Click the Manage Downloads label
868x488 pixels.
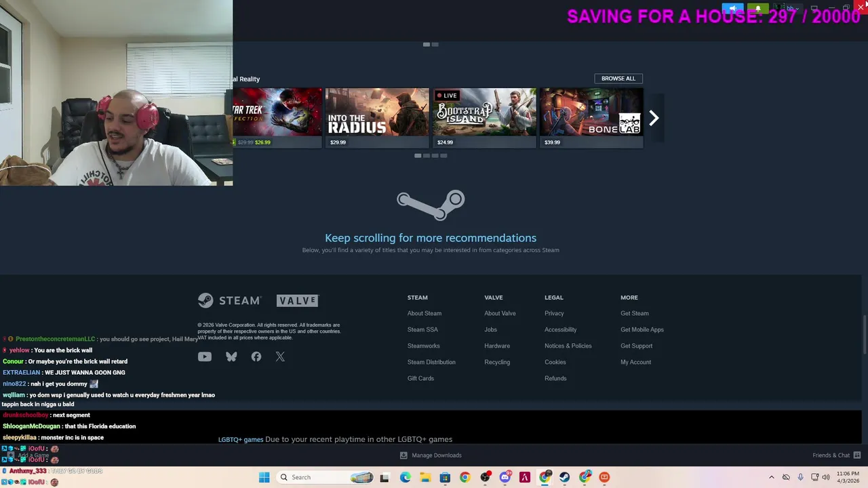(x=437, y=455)
